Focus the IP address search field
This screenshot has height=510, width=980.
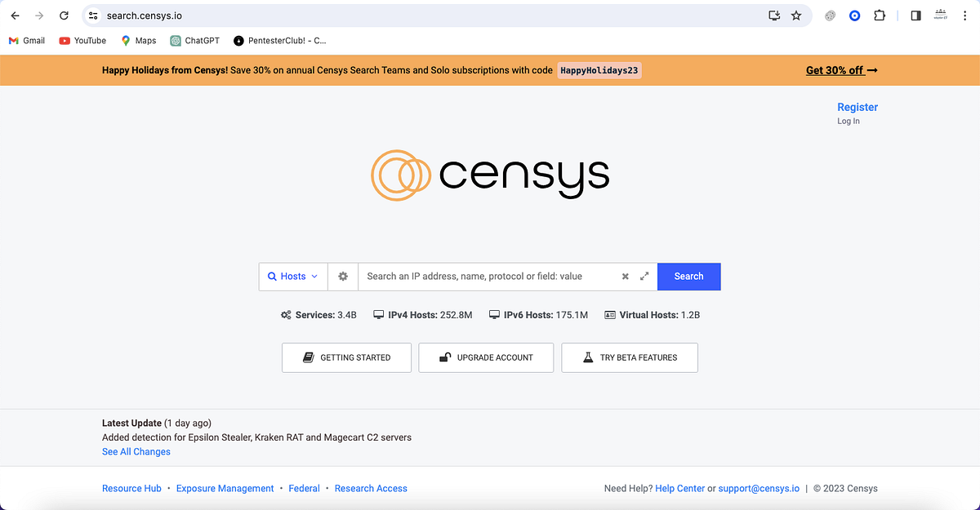point(488,277)
